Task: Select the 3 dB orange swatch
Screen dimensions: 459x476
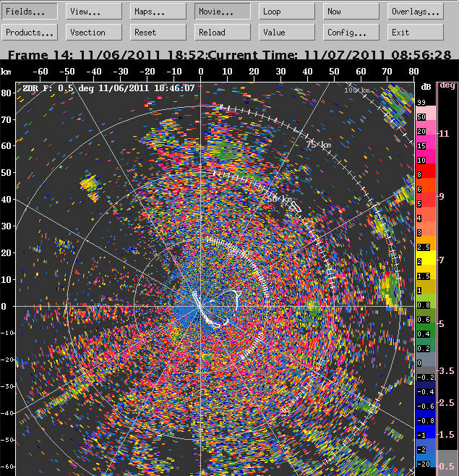Action: pos(426,229)
